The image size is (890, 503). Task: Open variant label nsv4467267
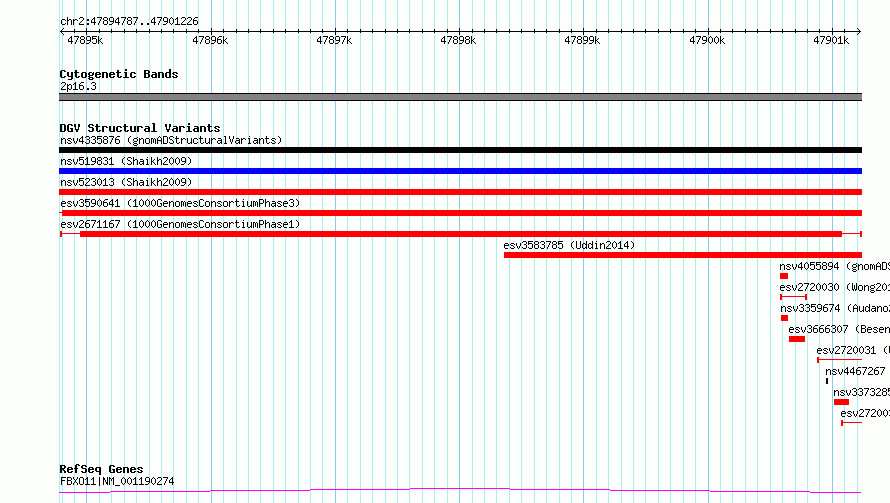(855, 371)
